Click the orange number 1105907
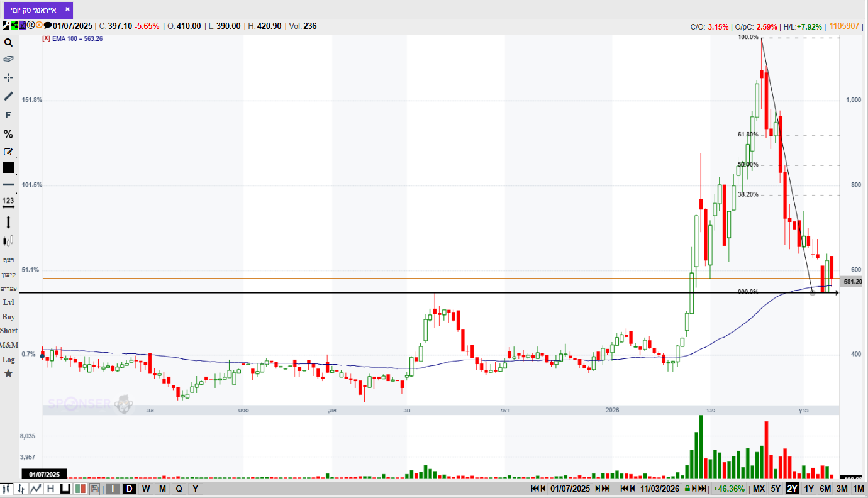 point(844,26)
